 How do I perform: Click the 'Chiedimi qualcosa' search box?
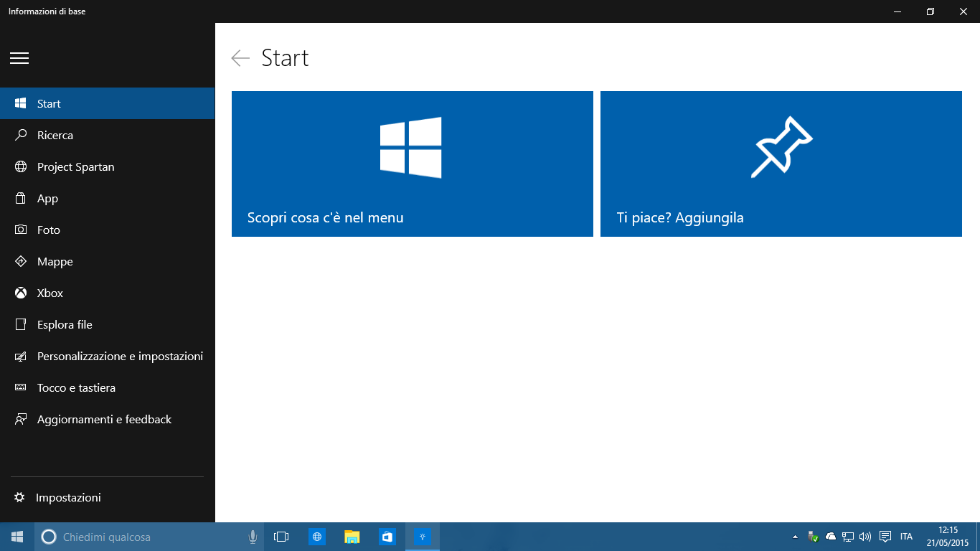[x=149, y=537]
